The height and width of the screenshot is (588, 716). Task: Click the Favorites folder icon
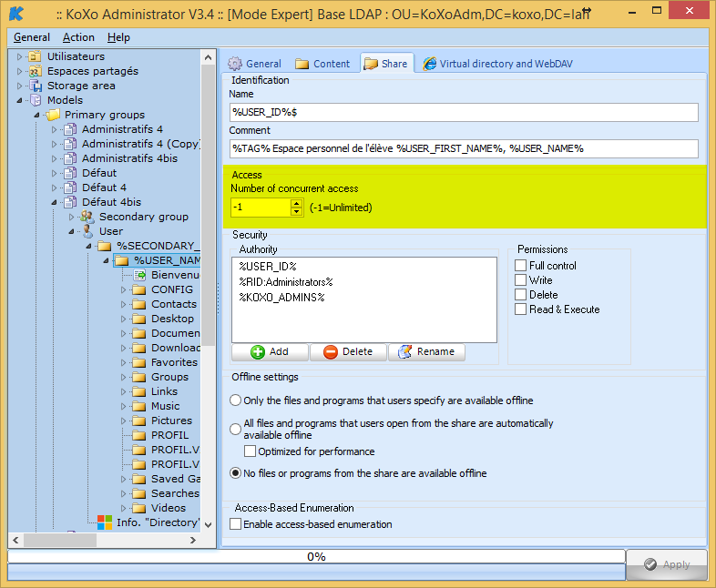pyautogui.click(x=138, y=362)
